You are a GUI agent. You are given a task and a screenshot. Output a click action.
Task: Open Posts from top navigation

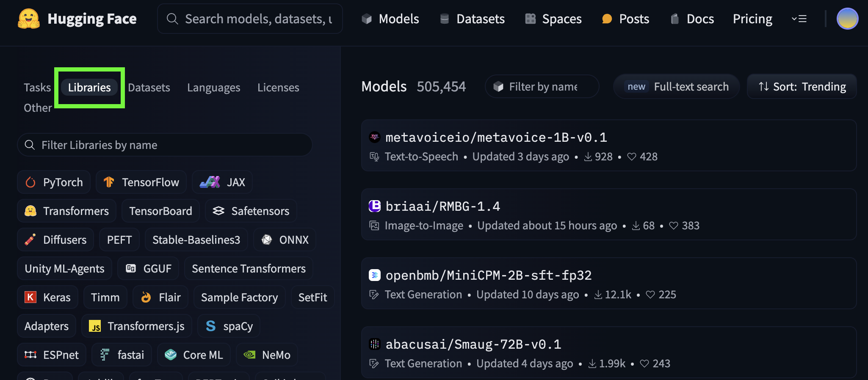[x=625, y=19]
